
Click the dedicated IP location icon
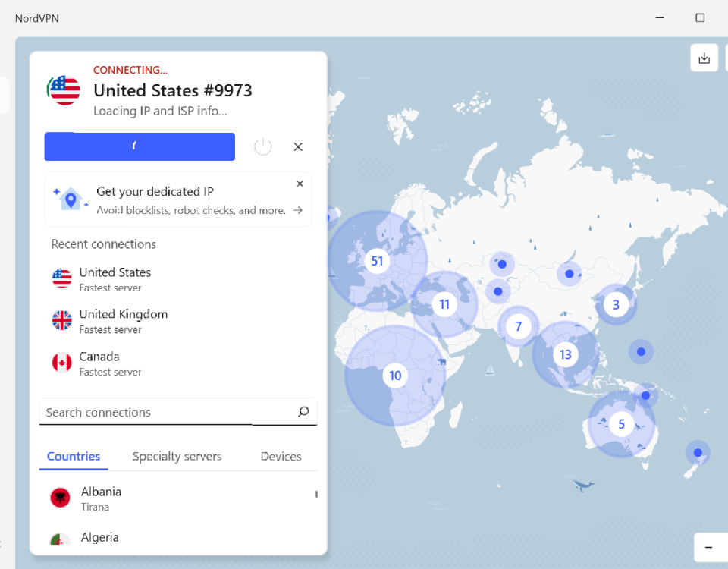[x=71, y=200]
